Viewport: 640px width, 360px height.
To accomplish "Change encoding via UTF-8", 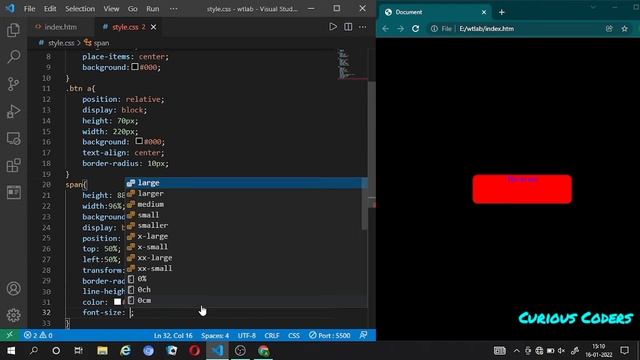I will (247, 335).
